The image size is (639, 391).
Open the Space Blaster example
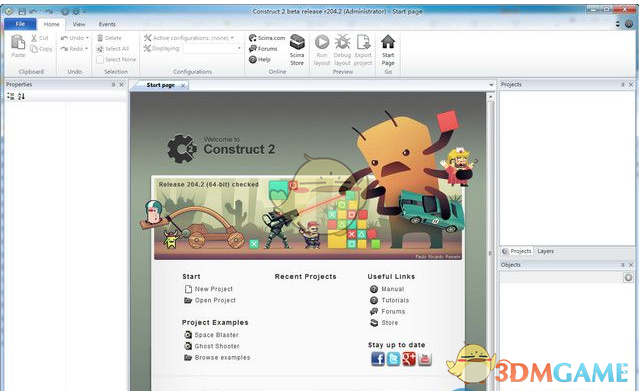pyautogui.click(x=216, y=335)
